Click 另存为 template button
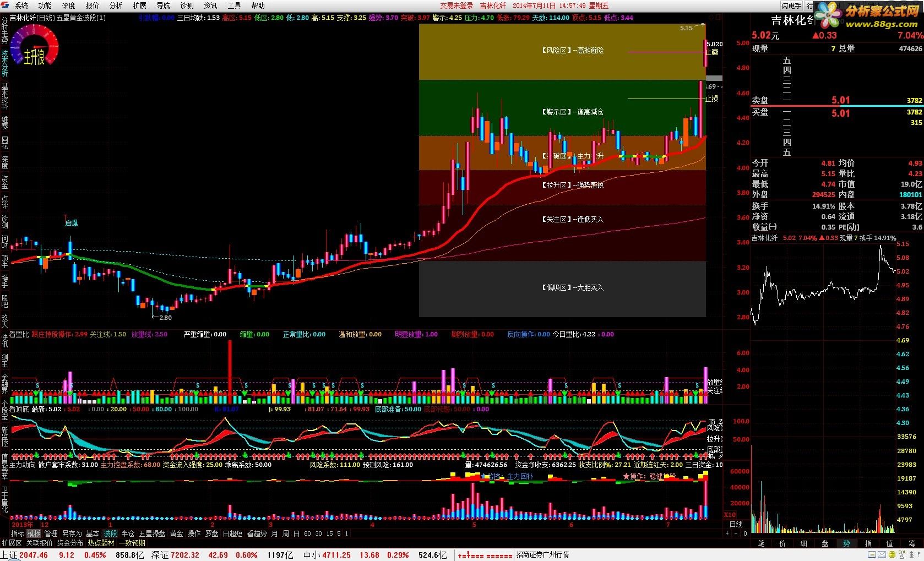The width and height of the screenshot is (924, 561). [x=72, y=533]
